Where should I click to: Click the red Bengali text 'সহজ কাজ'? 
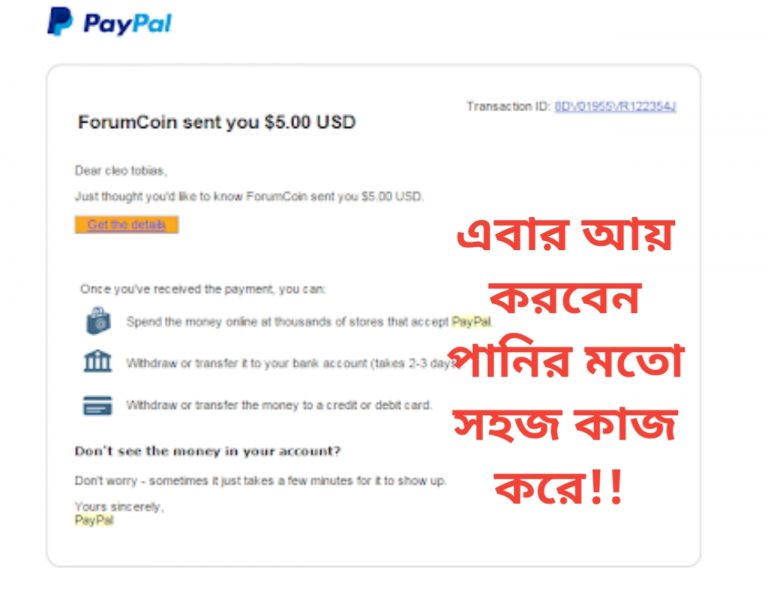pyautogui.click(x=566, y=424)
